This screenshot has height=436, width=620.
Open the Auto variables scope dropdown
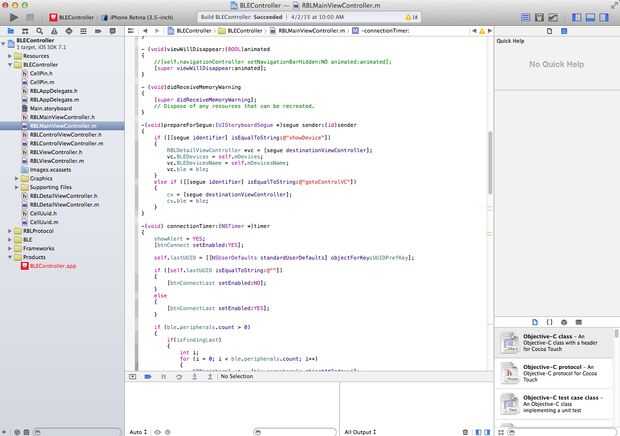pyautogui.click(x=138, y=432)
